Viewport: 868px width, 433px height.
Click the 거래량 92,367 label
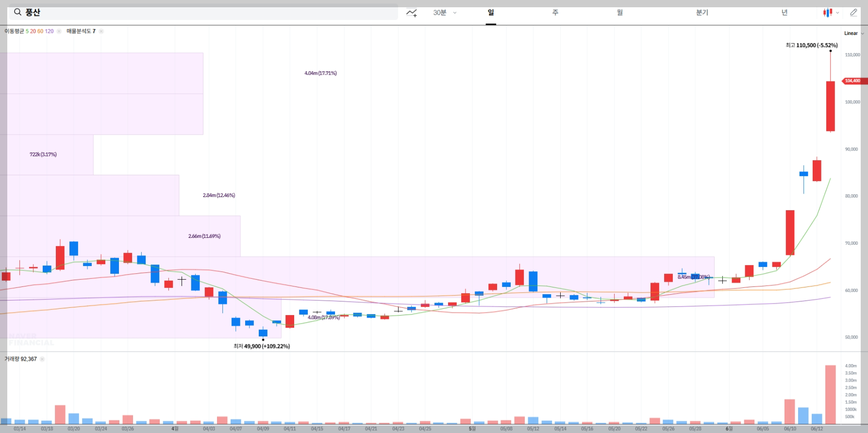(x=20, y=359)
